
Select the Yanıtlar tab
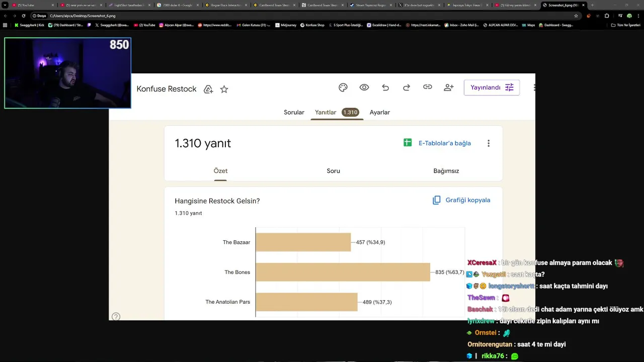(x=337, y=112)
